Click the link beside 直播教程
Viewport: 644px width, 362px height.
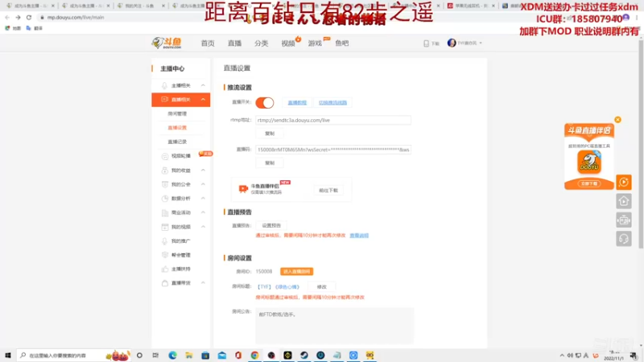click(x=332, y=103)
